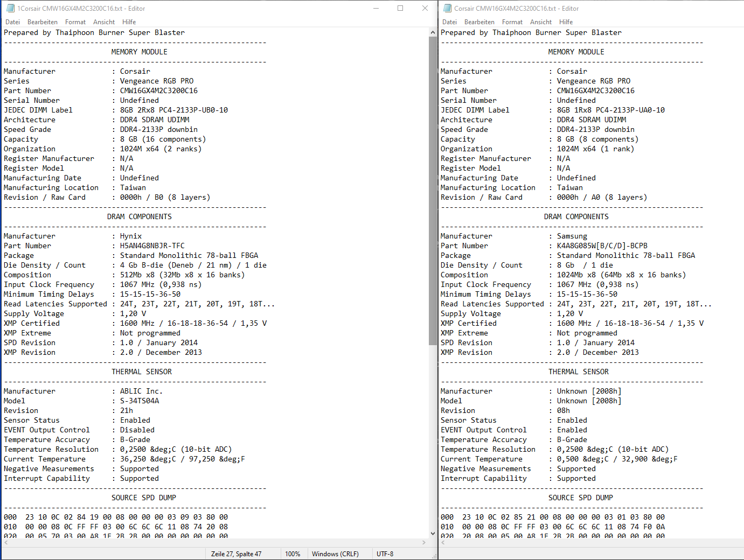Open Format menu in left Editor window
This screenshot has height=560, width=744.
(x=75, y=22)
